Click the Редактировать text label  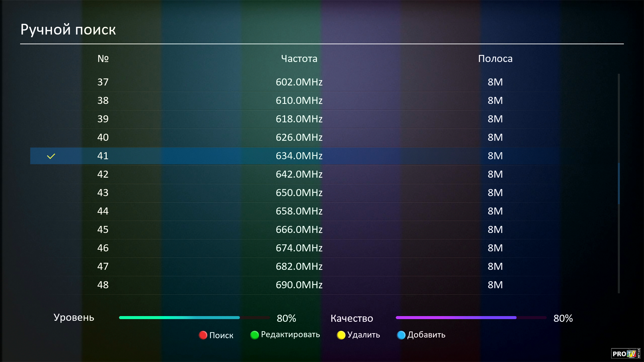pos(290,335)
